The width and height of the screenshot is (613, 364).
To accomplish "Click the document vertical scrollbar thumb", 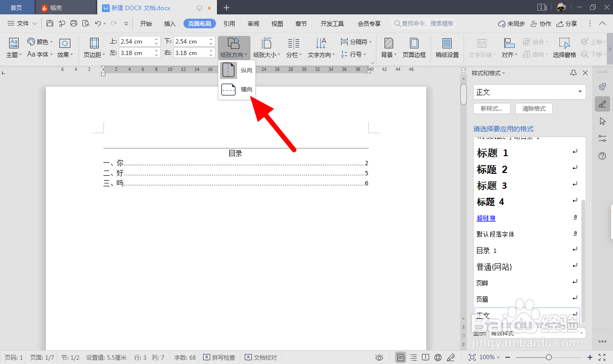I will pos(464,94).
